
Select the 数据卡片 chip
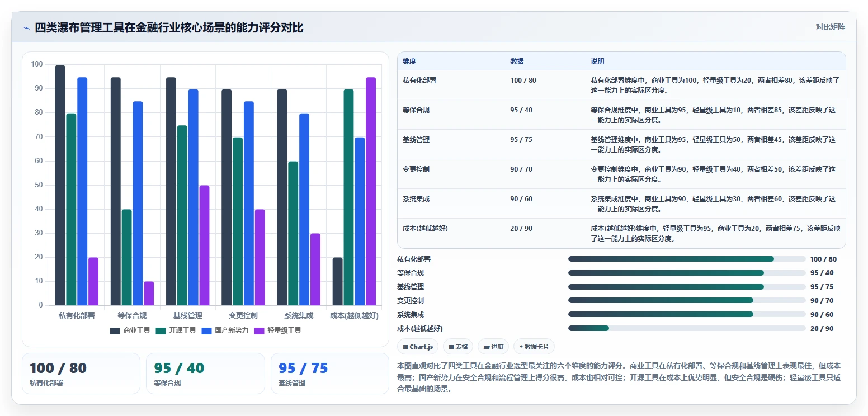click(534, 347)
